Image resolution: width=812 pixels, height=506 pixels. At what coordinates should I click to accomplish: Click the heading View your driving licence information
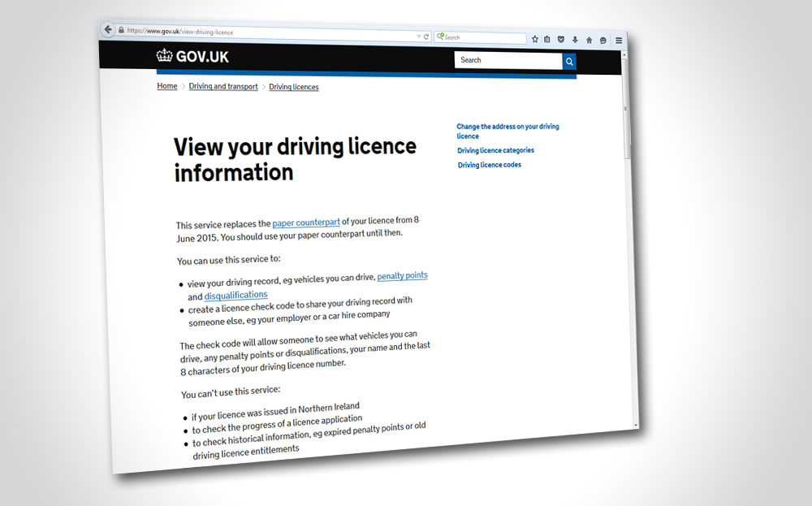[x=296, y=159]
